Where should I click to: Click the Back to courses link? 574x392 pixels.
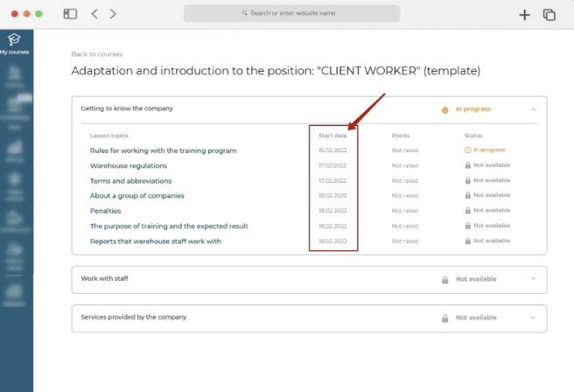pyautogui.click(x=96, y=54)
